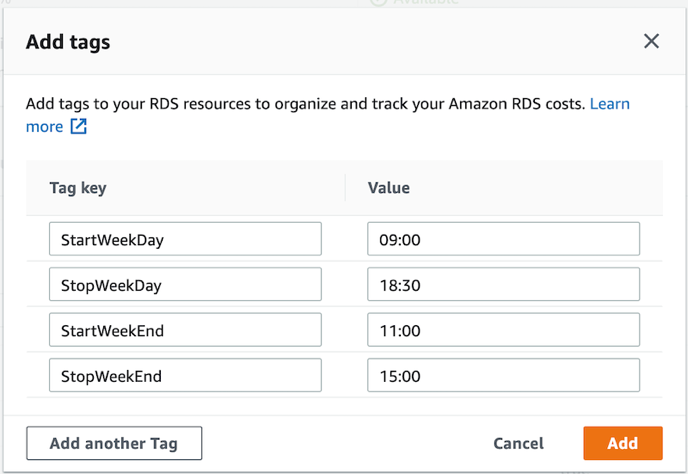
Task: Click the RDS tags description text
Action: point(300,104)
